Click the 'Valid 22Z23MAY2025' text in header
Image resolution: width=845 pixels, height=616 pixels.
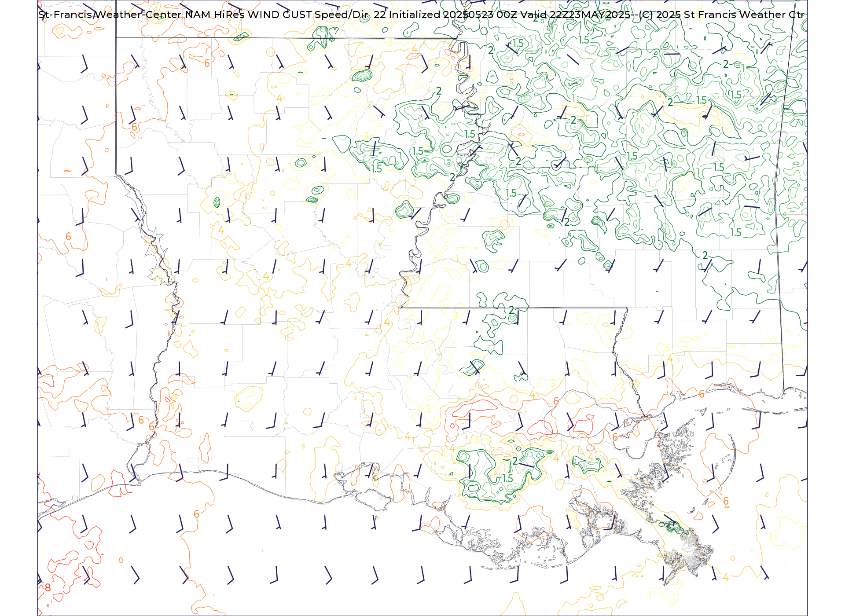(x=575, y=15)
